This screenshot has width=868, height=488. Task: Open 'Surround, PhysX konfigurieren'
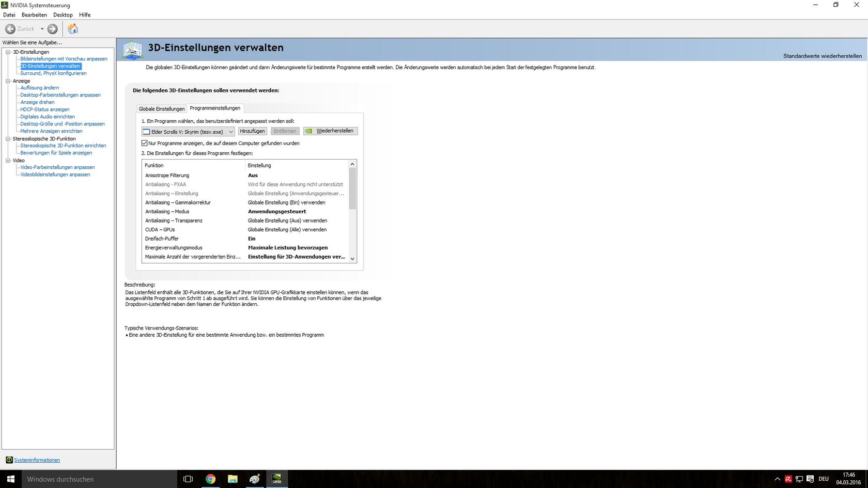(54, 73)
